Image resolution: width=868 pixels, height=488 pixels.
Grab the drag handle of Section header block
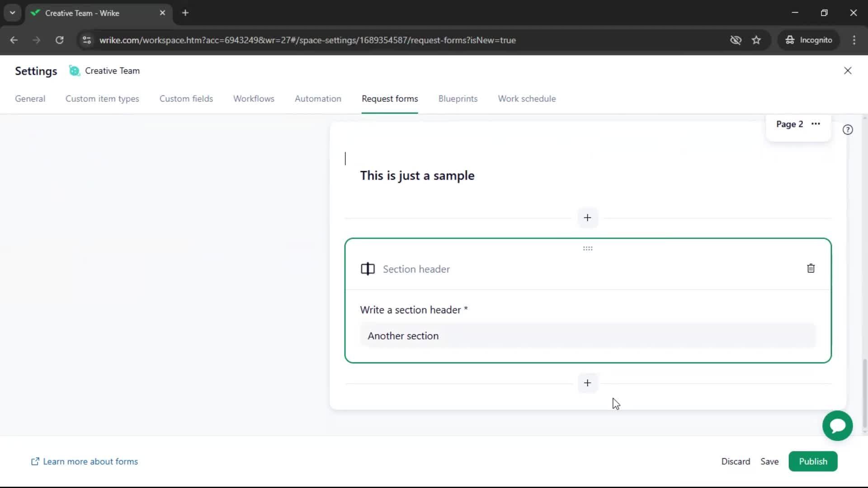point(588,249)
